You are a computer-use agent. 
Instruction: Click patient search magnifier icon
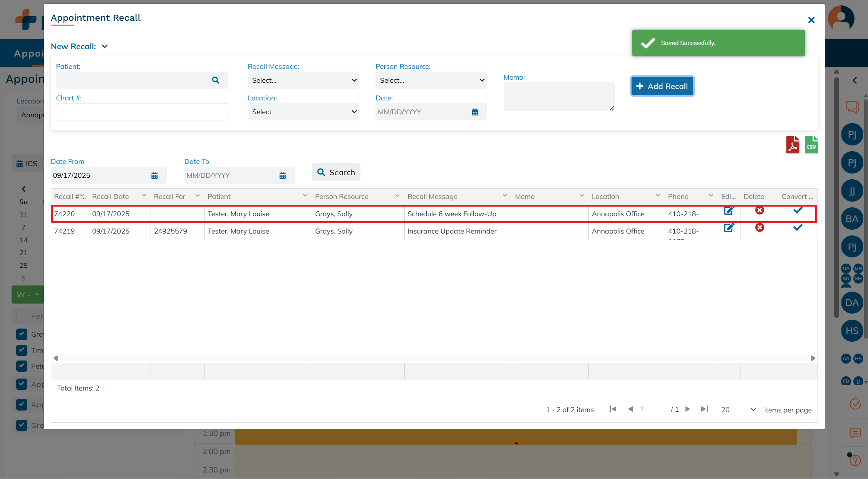(x=215, y=80)
